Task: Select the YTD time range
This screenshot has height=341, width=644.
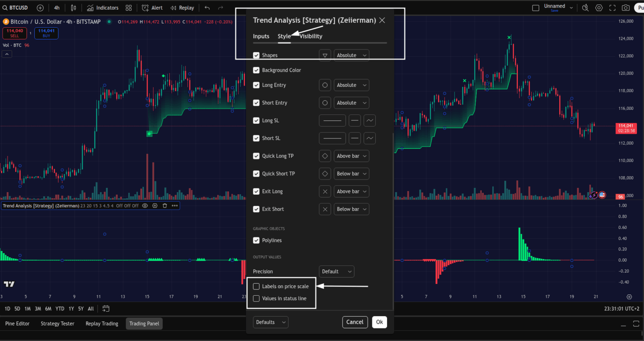Action: (60, 309)
